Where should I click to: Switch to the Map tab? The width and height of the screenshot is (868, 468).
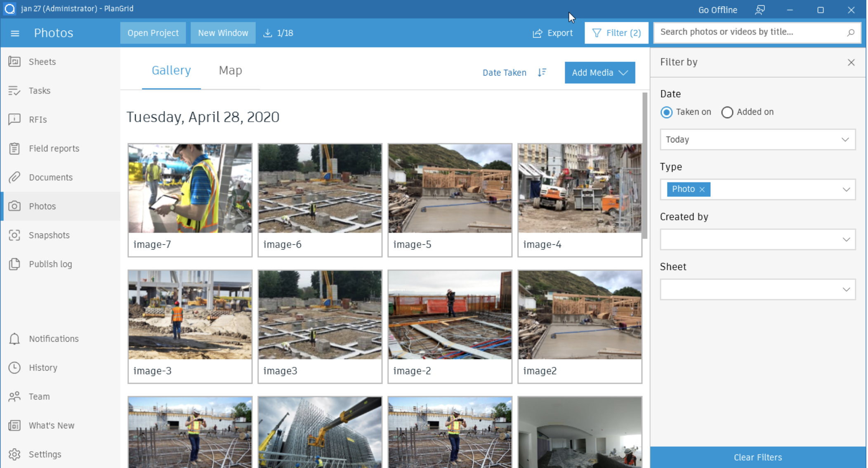pyautogui.click(x=230, y=70)
